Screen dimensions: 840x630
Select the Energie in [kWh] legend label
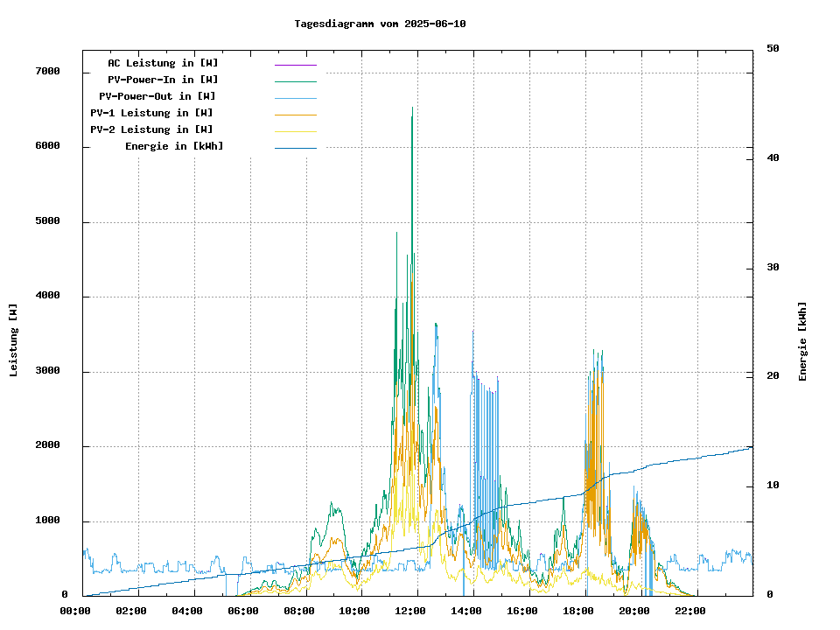[174, 146]
